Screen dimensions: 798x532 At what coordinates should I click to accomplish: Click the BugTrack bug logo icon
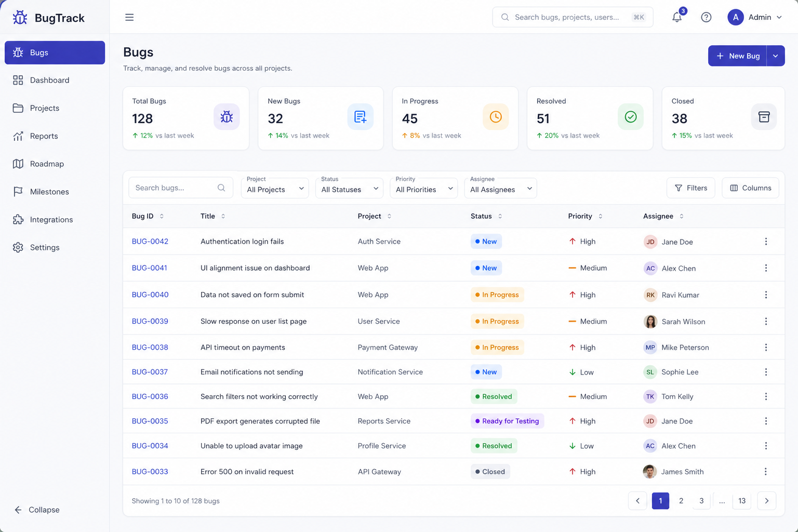click(20, 18)
